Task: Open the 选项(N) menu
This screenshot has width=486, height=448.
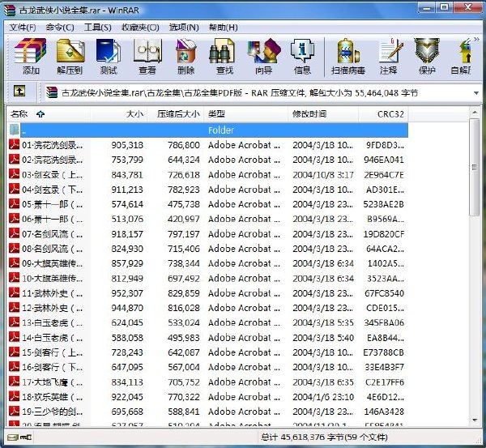Action: tap(184, 28)
